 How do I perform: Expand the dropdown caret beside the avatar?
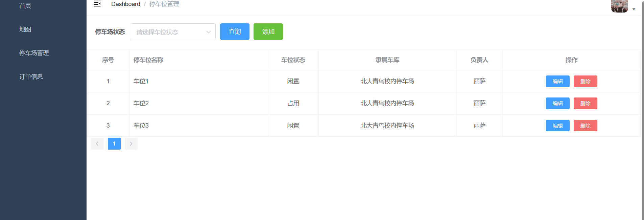[634, 9]
